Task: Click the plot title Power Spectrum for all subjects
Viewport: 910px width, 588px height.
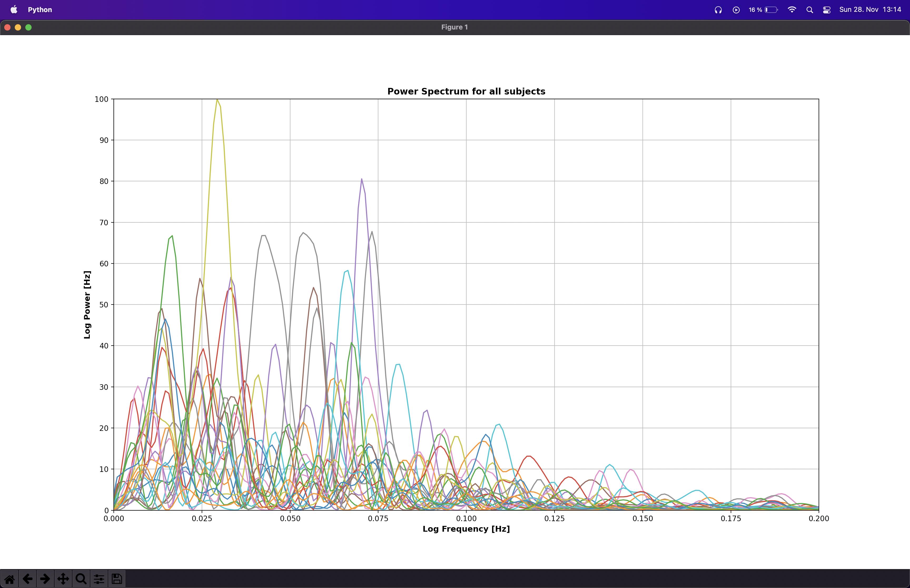Action: [466, 91]
